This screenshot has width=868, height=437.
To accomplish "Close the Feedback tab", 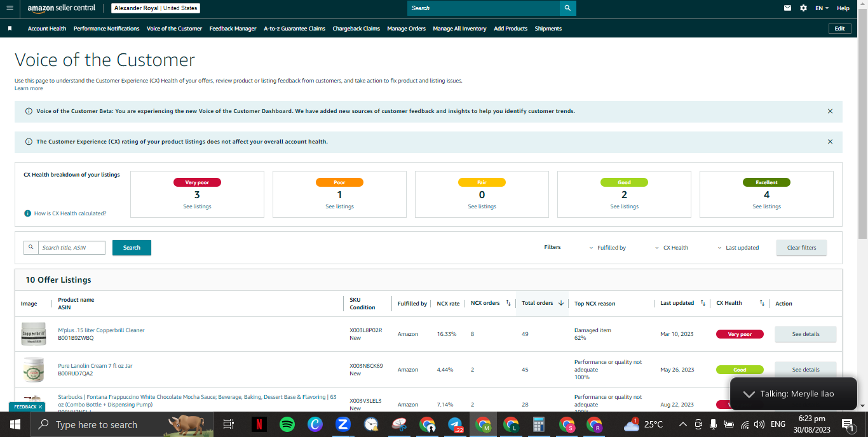I will (x=40, y=407).
